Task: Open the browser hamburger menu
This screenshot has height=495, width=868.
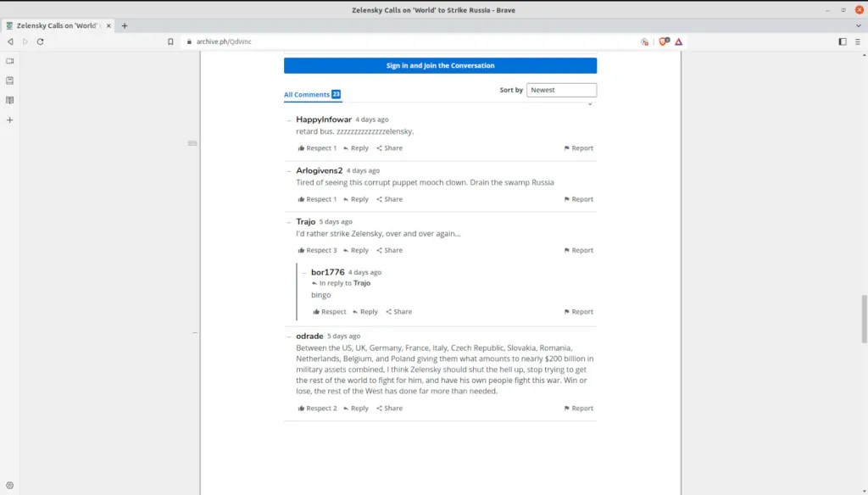Action: (858, 42)
